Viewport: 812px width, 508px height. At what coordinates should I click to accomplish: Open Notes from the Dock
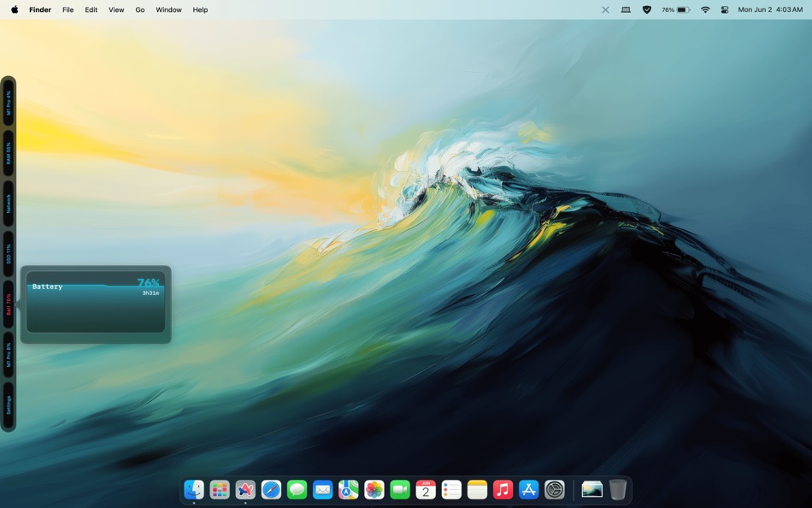(x=477, y=489)
